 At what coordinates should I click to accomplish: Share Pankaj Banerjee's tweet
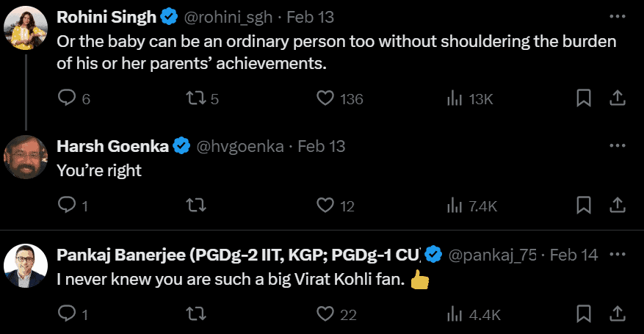(x=618, y=314)
